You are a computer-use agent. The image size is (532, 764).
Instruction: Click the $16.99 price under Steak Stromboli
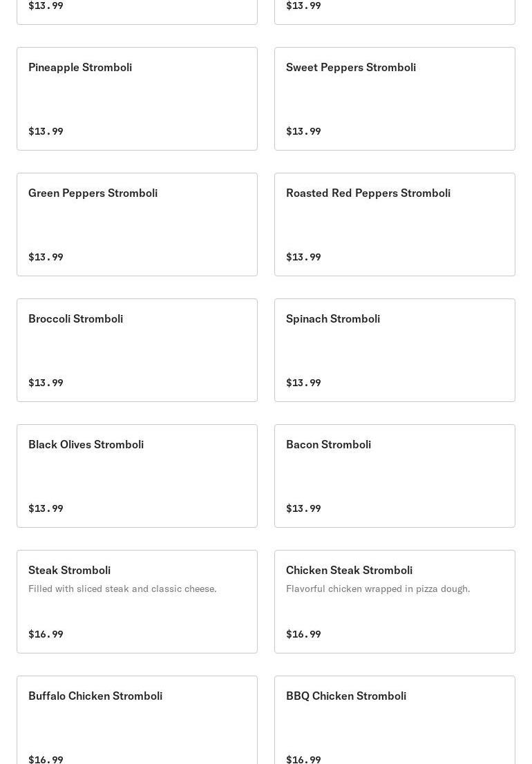click(46, 634)
